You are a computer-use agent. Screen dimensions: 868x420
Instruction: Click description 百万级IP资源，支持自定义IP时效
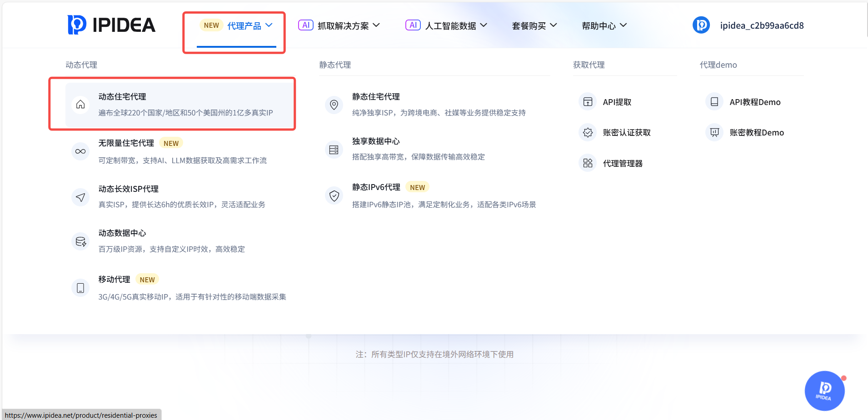click(x=172, y=249)
